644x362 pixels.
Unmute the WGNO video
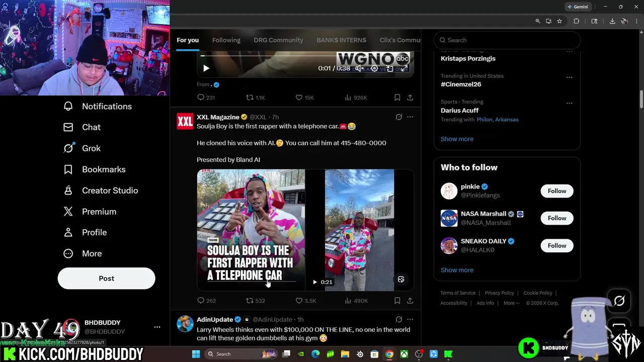[x=359, y=68]
